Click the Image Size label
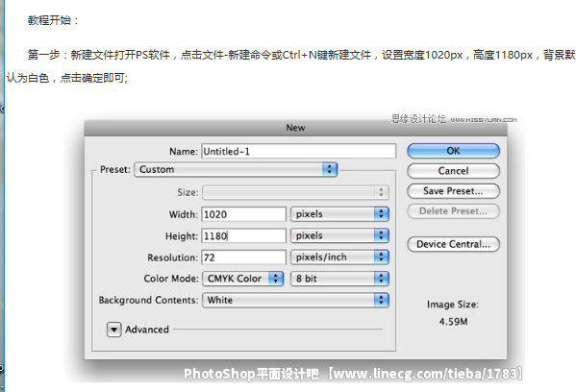Image resolution: width=576 pixels, height=392 pixels. [x=453, y=305]
